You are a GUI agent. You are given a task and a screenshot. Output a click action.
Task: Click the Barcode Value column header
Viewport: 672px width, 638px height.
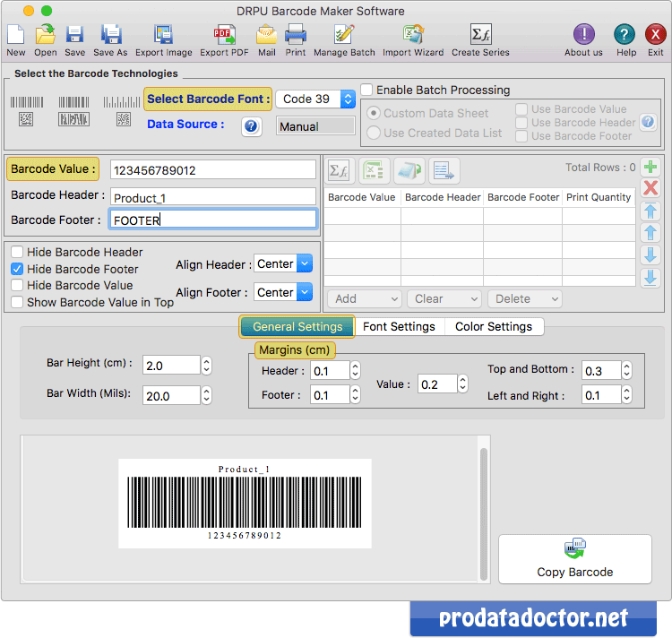coord(362,197)
